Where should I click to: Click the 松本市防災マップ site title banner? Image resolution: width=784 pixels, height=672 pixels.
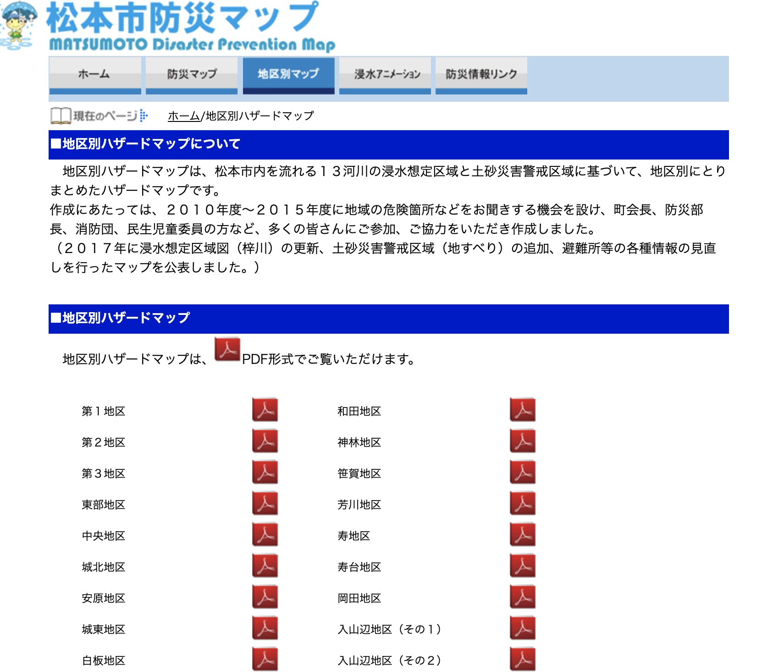(x=183, y=18)
